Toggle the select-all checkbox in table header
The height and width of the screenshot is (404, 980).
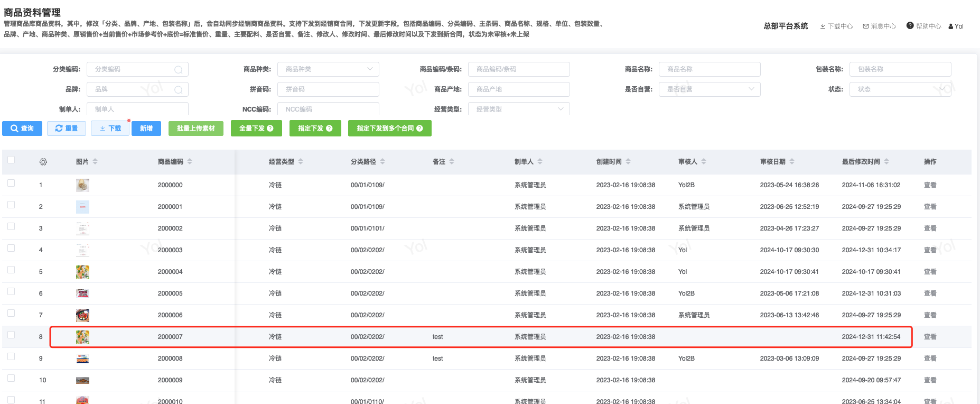pyautogui.click(x=11, y=160)
